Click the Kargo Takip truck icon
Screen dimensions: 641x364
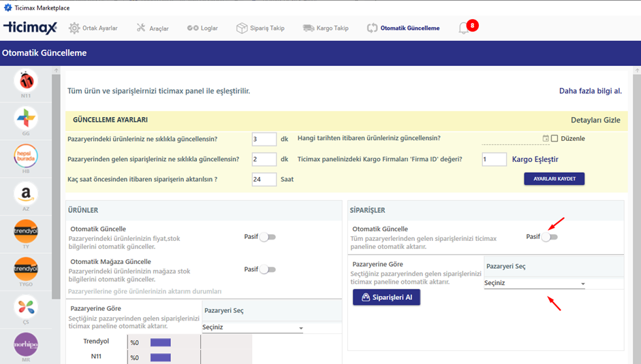(308, 28)
